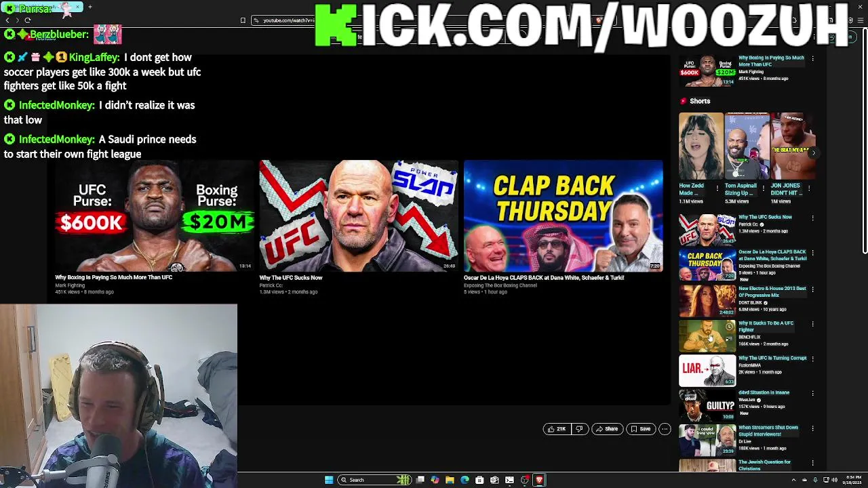868x488 pixels.
Task: Click the browser back arrow
Action: [7, 20]
